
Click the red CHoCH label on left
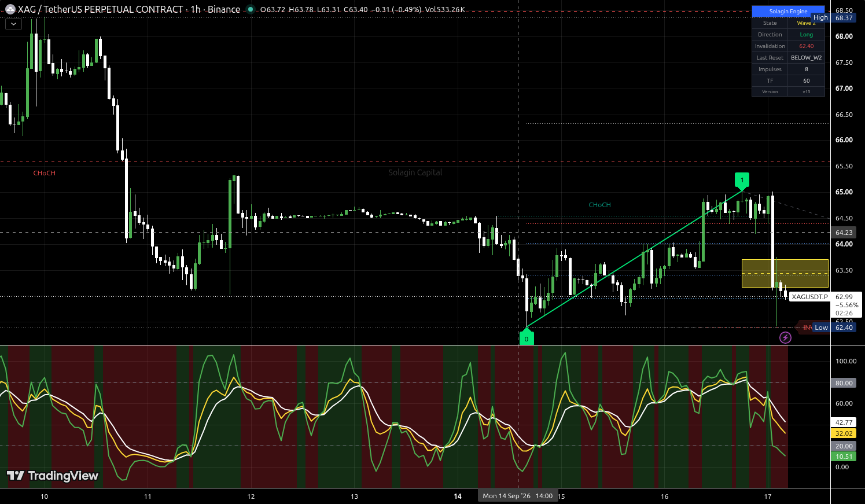pyautogui.click(x=45, y=173)
